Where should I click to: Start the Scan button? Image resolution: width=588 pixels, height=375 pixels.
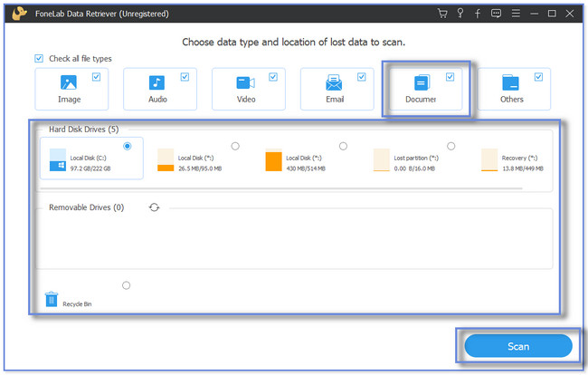[x=518, y=346]
